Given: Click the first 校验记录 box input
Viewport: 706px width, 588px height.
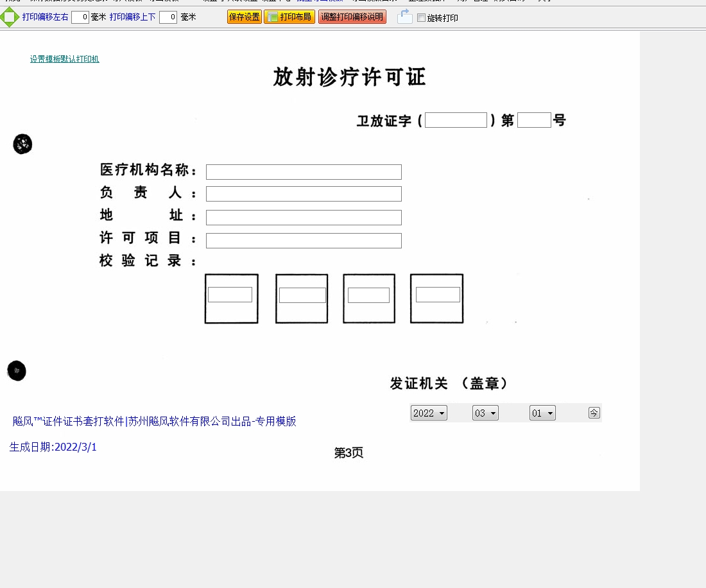Looking at the screenshot, I should click(230, 295).
